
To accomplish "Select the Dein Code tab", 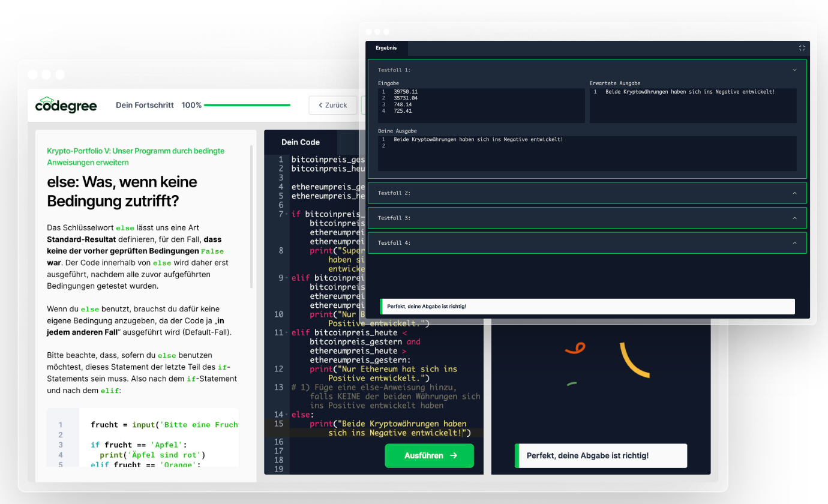I will tap(301, 142).
